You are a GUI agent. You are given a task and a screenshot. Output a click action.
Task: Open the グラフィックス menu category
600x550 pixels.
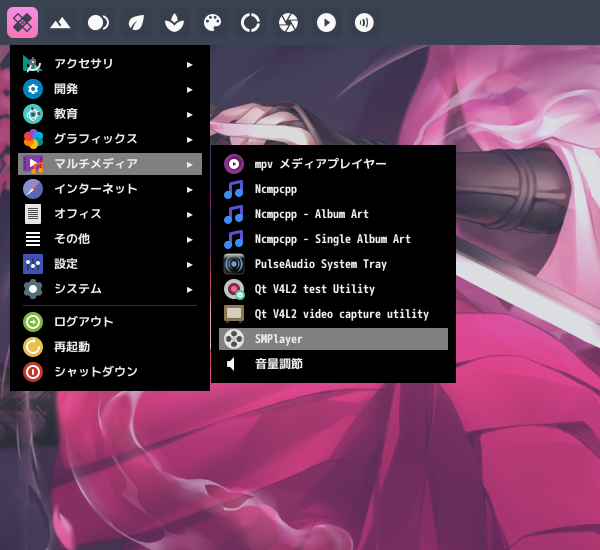point(110,139)
